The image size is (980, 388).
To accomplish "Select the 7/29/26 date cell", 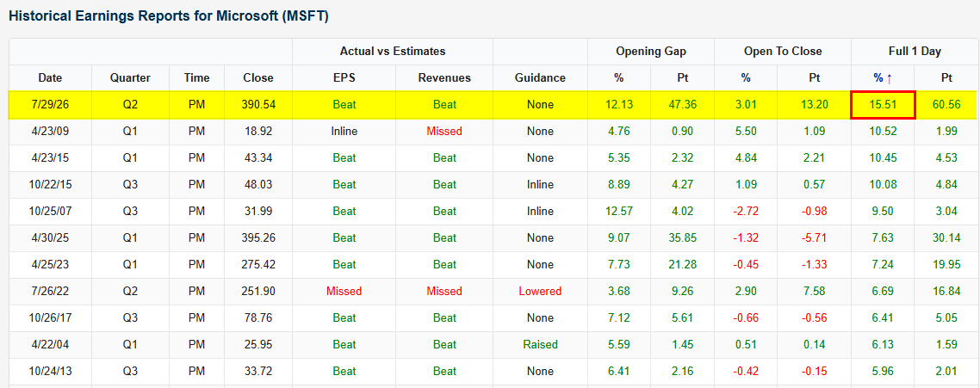I will [x=50, y=104].
